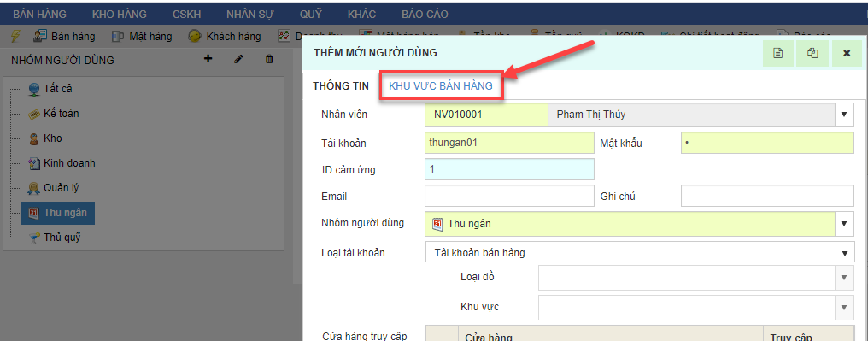Screen dimensions: 868x341
Task: Open the BÁO CÁO menu
Action: click(x=425, y=14)
